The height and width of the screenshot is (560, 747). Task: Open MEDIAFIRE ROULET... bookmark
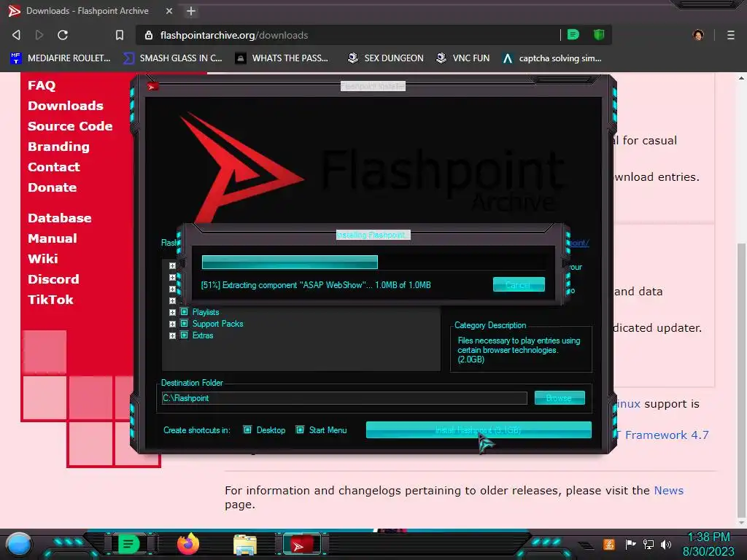(x=61, y=58)
